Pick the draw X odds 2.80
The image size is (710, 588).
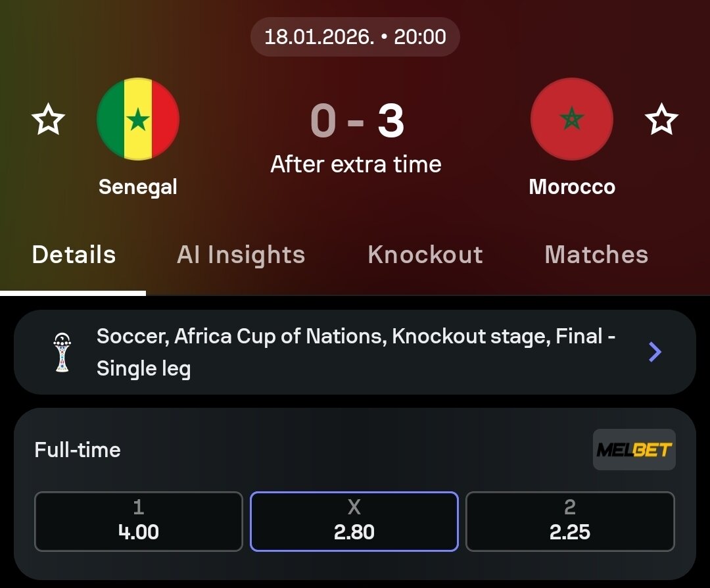[x=354, y=521]
